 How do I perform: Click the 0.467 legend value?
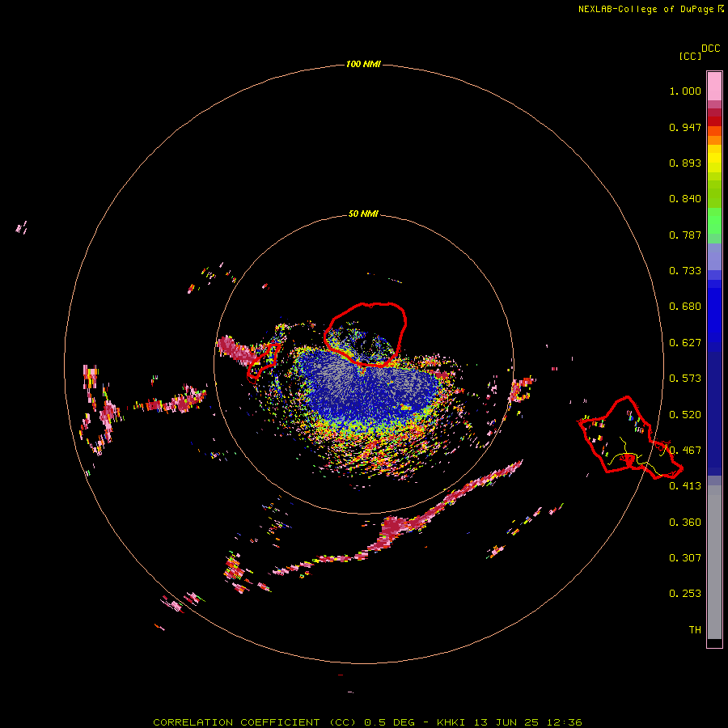click(685, 451)
